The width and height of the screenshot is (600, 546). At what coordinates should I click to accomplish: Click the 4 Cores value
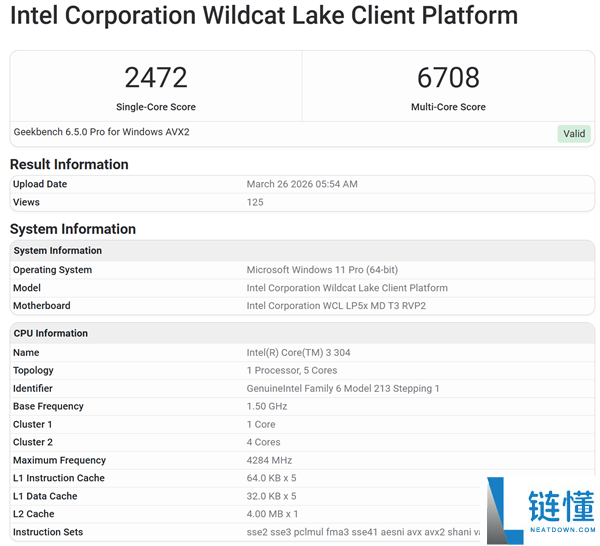pyautogui.click(x=263, y=442)
